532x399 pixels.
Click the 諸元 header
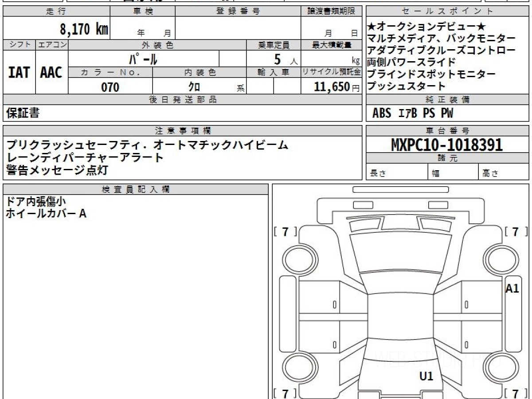[x=448, y=158]
